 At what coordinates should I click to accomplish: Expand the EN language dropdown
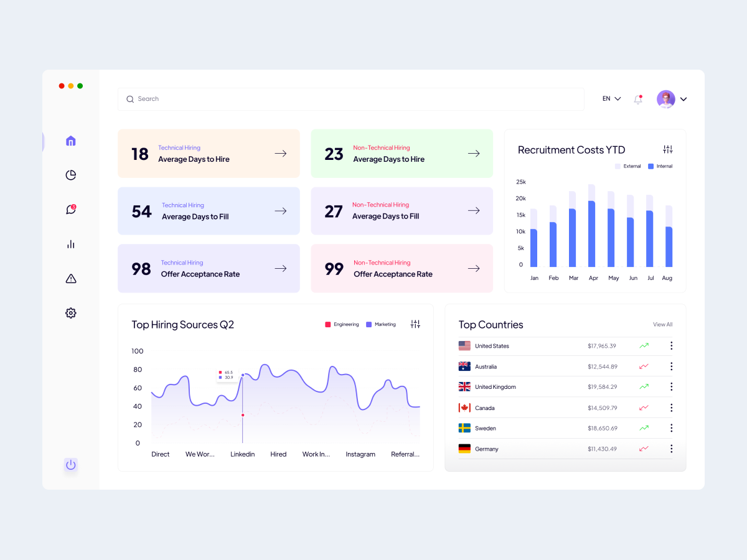pyautogui.click(x=612, y=99)
